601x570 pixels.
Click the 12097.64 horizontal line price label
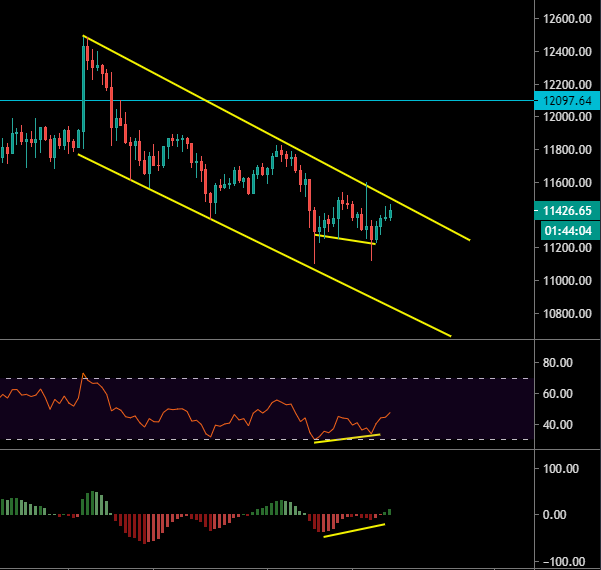click(x=567, y=101)
